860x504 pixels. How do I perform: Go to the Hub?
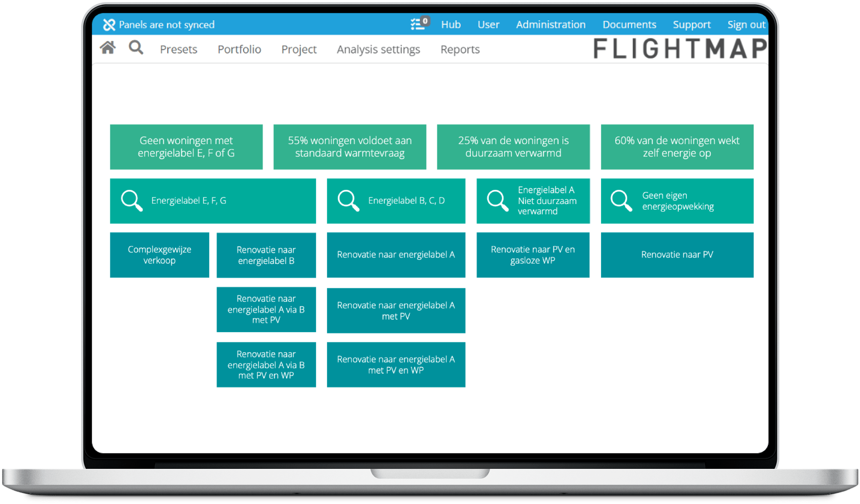click(450, 24)
